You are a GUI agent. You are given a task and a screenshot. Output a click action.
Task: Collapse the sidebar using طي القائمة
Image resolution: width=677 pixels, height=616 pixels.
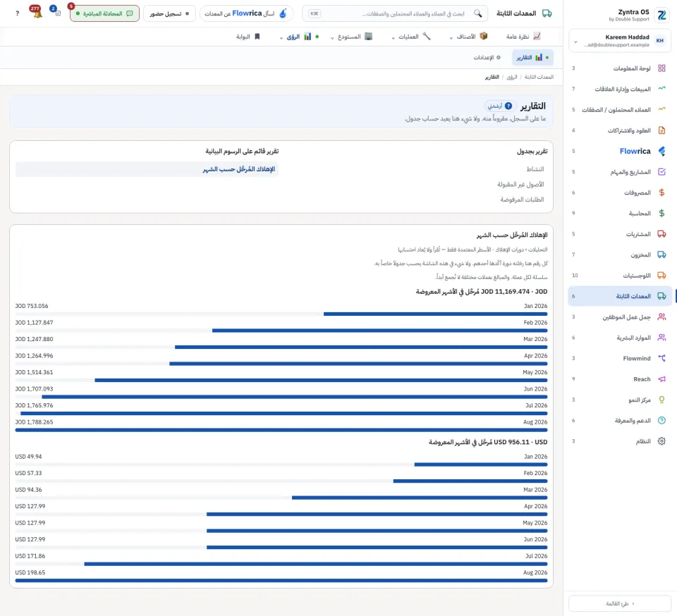click(x=620, y=603)
